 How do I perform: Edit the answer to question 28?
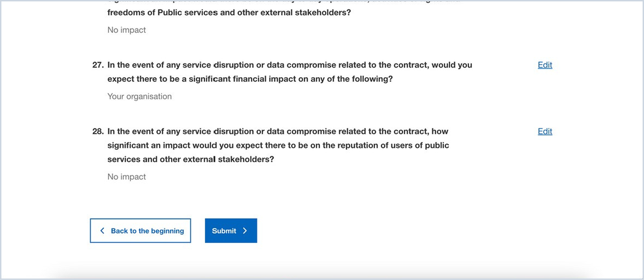coord(545,131)
